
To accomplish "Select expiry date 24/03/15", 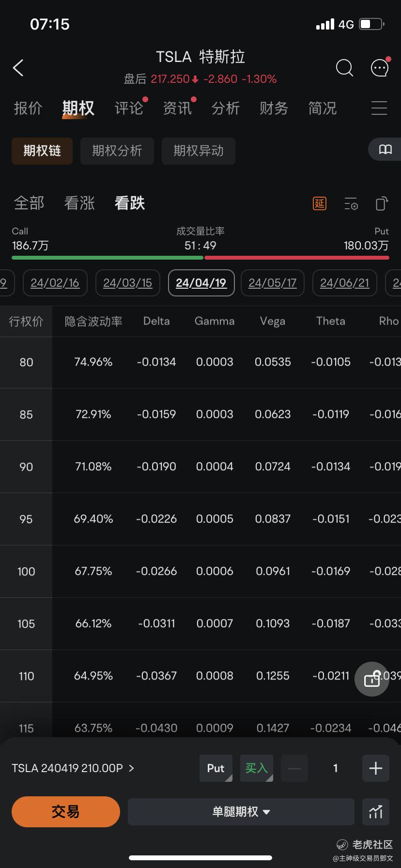I will click(x=128, y=283).
